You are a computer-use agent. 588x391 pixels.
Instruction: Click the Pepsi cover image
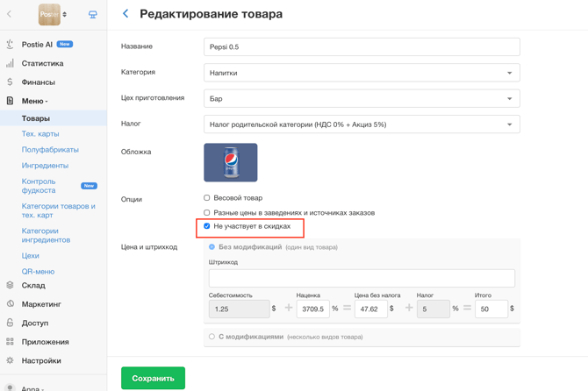231,162
